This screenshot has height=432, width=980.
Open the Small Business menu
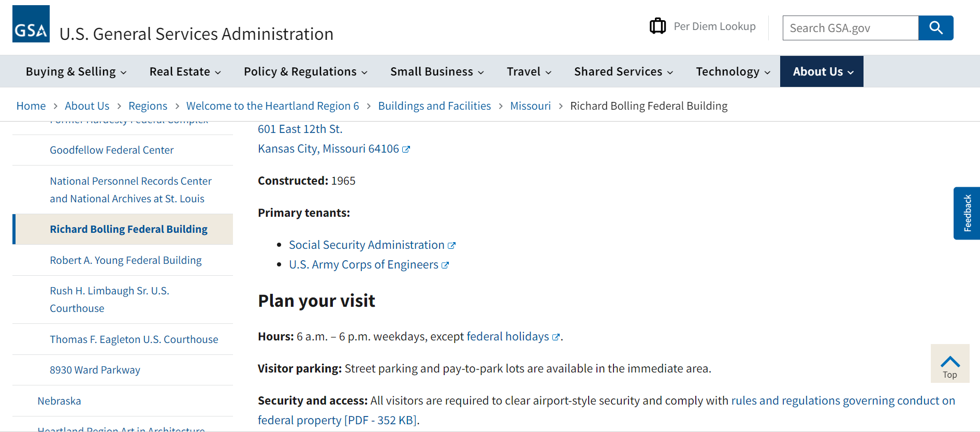coord(437,71)
